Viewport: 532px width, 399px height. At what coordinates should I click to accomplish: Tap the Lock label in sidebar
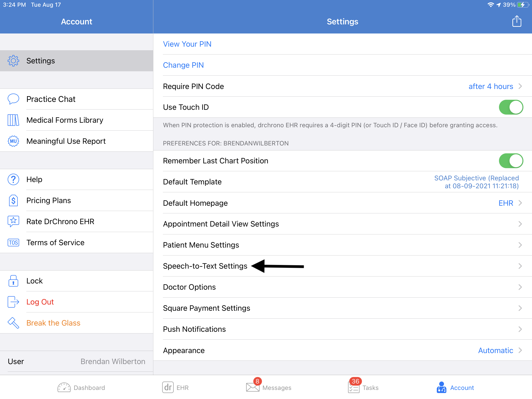pyautogui.click(x=34, y=281)
